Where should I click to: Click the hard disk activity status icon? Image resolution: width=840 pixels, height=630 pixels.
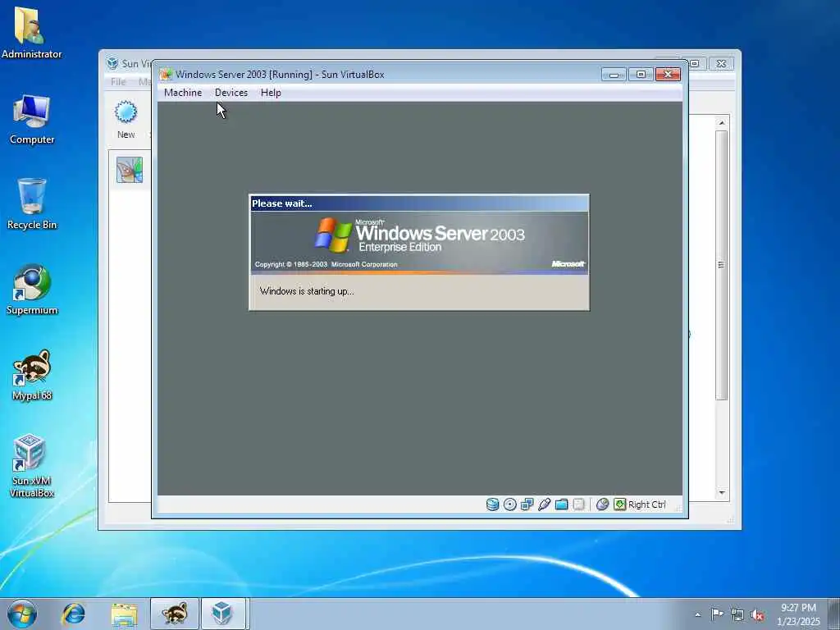(492, 504)
